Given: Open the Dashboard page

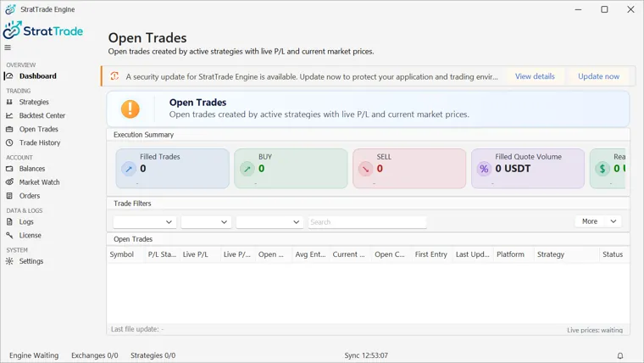Looking at the screenshot, I should [x=38, y=76].
